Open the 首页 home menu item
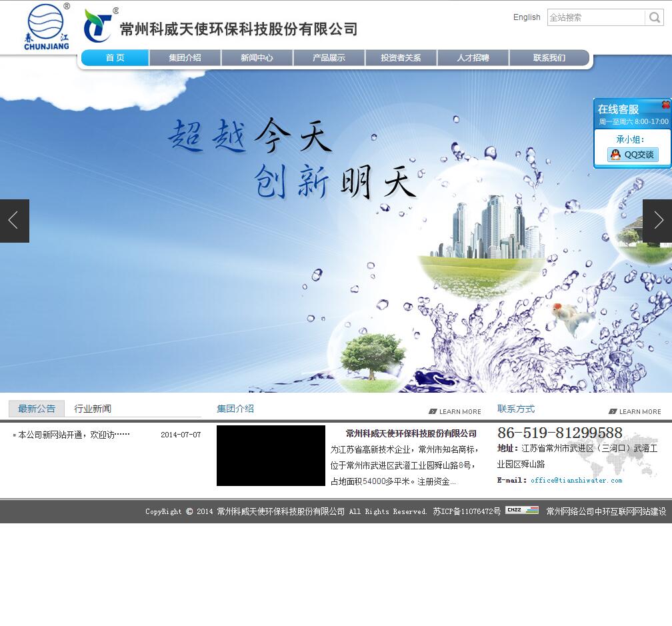The image size is (672, 626). click(x=115, y=58)
